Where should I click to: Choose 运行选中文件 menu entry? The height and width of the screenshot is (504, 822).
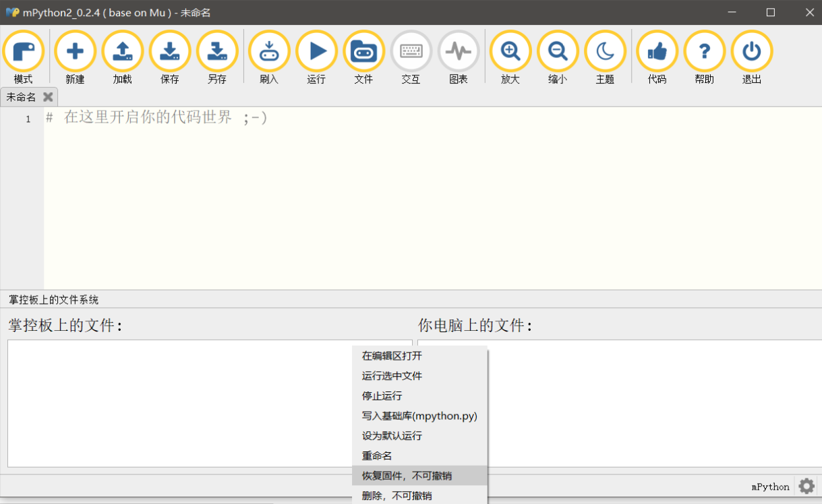(x=419, y=376)
